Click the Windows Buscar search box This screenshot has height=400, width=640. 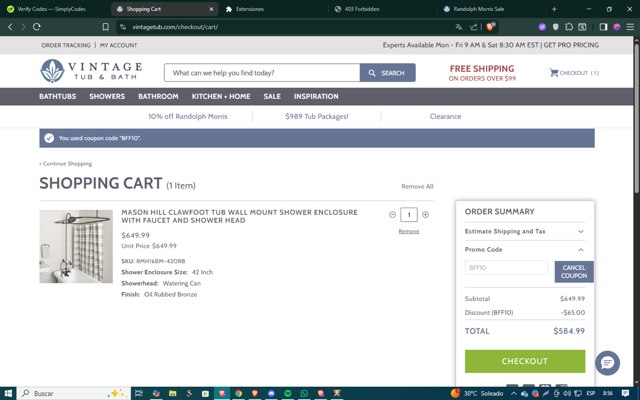[74, 393]
